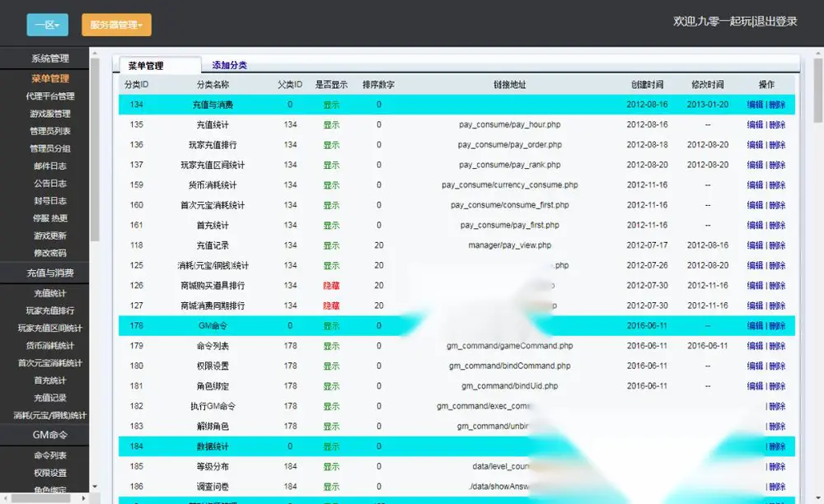This screenshot has height=504, width=824.
Task: Open 权限设置 in the sidebar
Action: pos(50,473)
